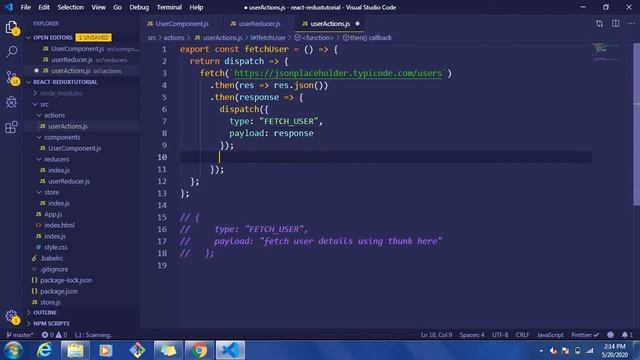Show hidden system tray icons arrow
Image resolution: width=640 pixels, height=360 pixels.
541,351
